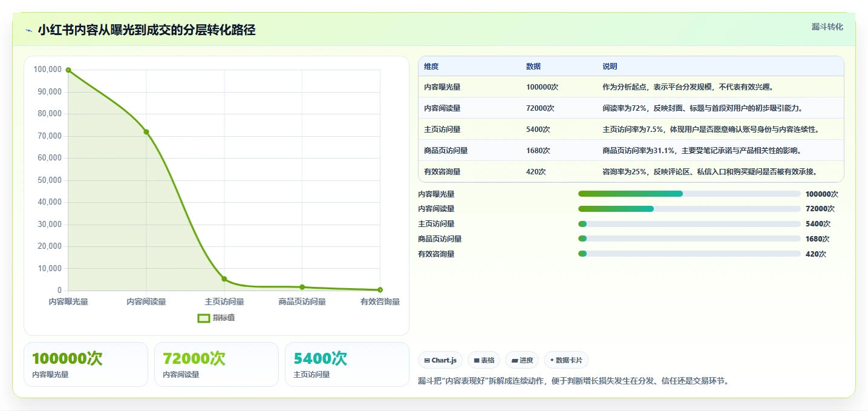Click the 100000次 value beside the progress bar
Viewport: 868px width, 411px height.
(822, 194)
